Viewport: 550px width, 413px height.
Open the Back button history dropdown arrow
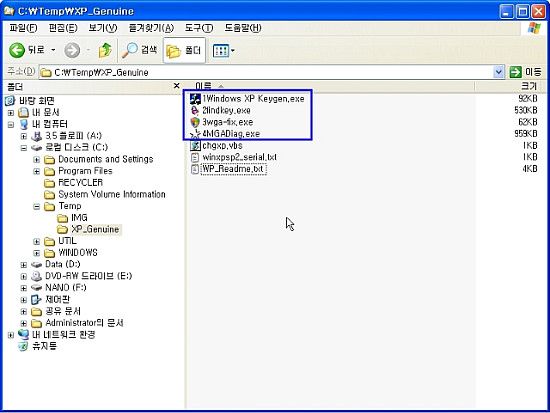click(53, 50)
